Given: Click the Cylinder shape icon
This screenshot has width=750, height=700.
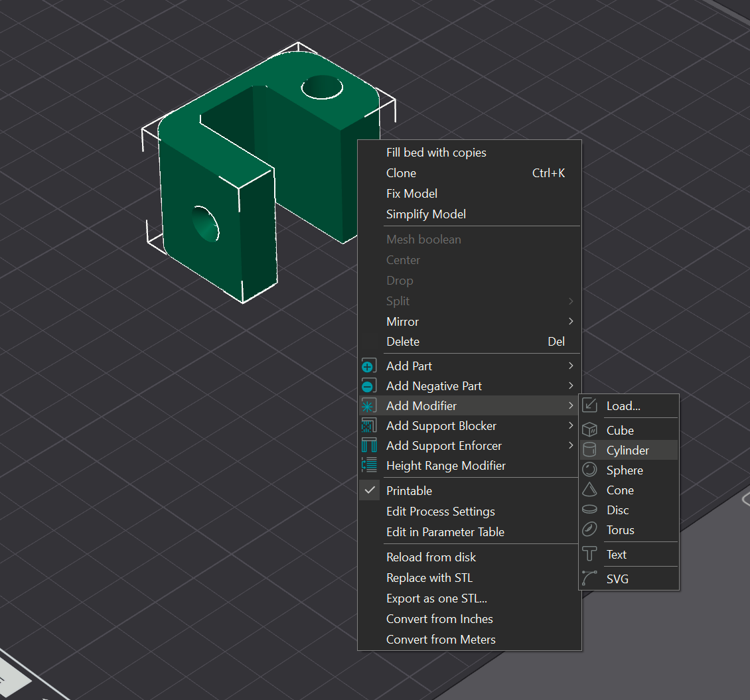Looking at the screenshot, I should [590, 450].
